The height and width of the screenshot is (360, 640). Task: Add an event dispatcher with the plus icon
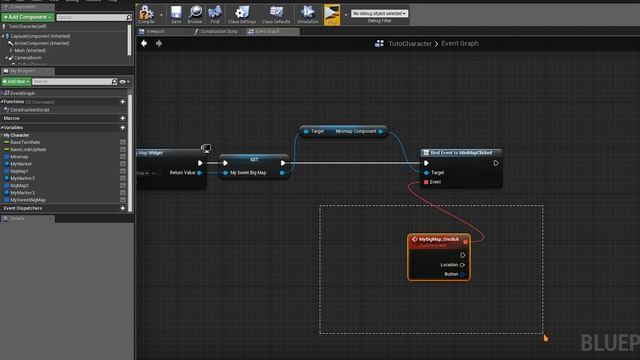pyautogui.click(x=122, y=208)
